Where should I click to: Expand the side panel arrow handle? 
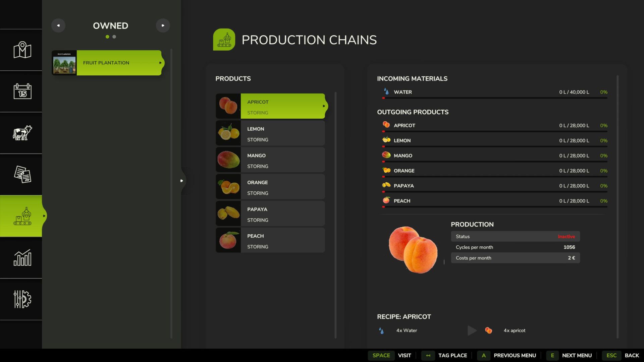click(181, 181)
